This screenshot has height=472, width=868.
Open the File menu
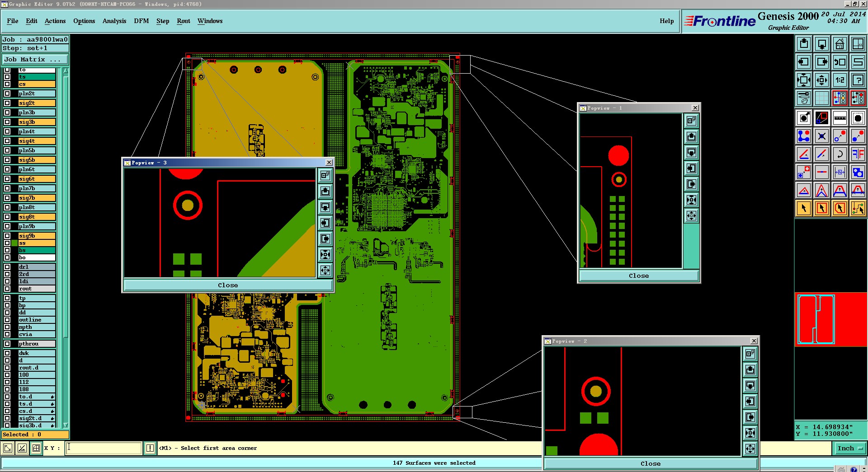(13, 21)
